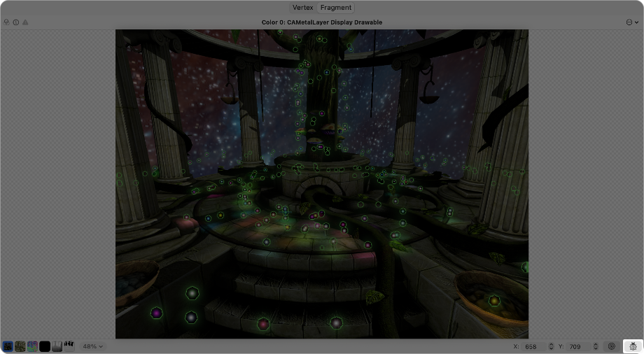Select the second texture thumbnail
This screenshot has width=644, height=354.
coord(20,346)
